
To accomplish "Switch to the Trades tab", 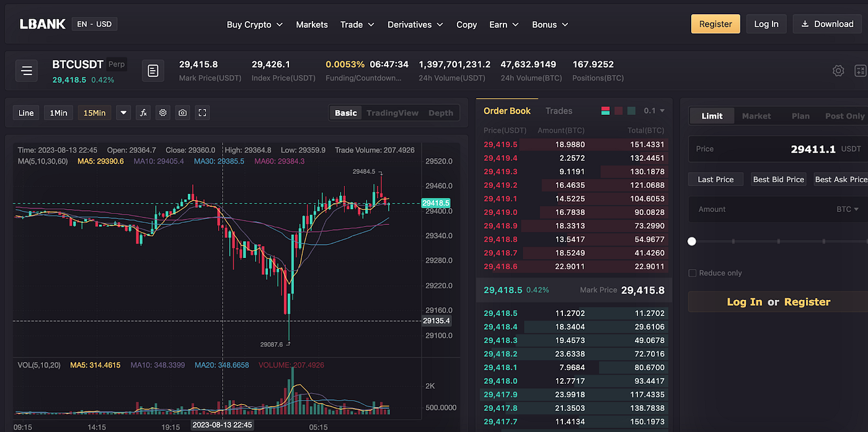I will coord(558,110).
